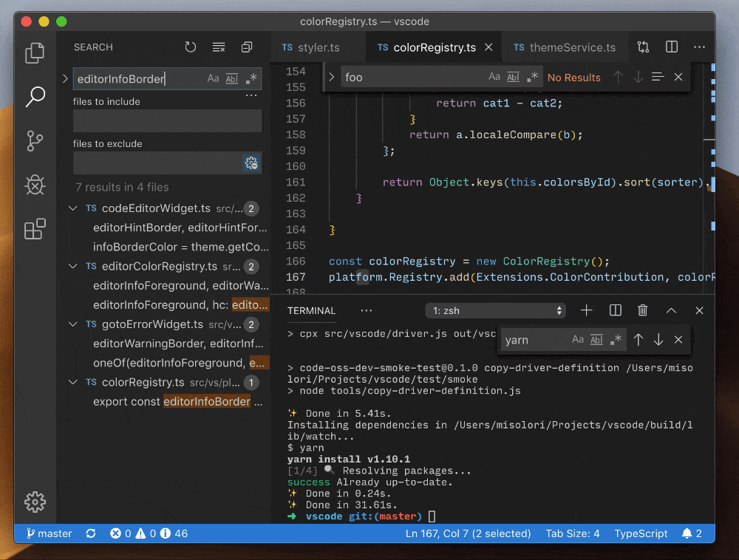This screenshot has width=739, height=560.
Task: Clear all search results
Action: [218, 47]
